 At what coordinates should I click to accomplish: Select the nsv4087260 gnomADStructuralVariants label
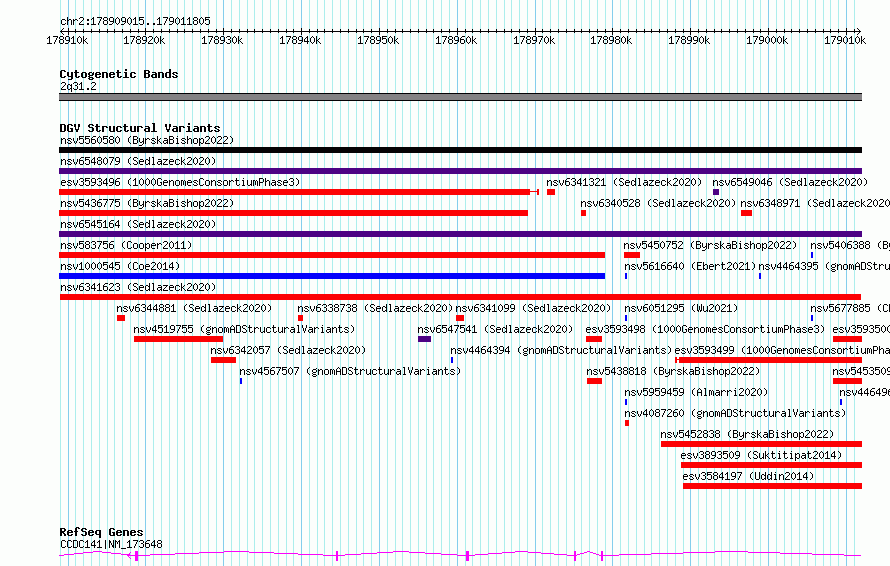click(x=735, y=413)
